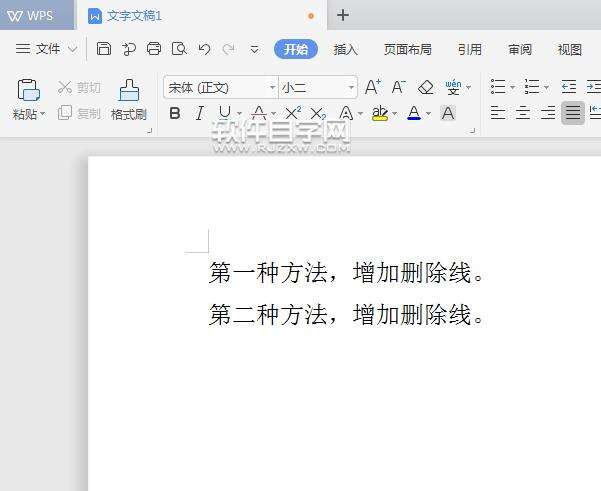Click the phonetic guide (wén) icon

pos(453,87)
